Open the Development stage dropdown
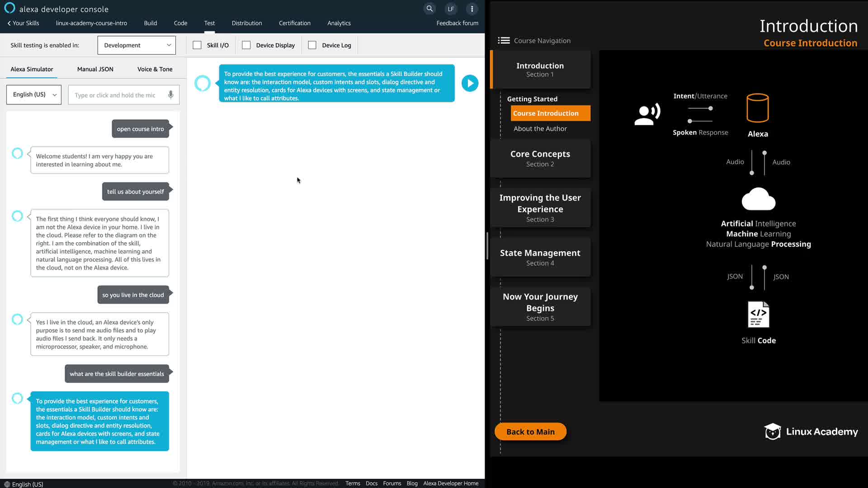This screenshot has width=868, height=488. (137, 45)
